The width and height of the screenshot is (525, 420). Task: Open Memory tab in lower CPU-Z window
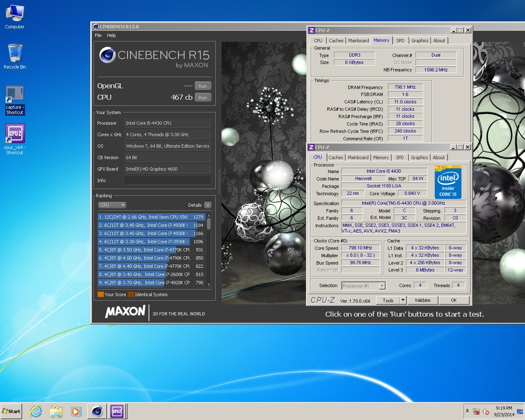point(381,157)
